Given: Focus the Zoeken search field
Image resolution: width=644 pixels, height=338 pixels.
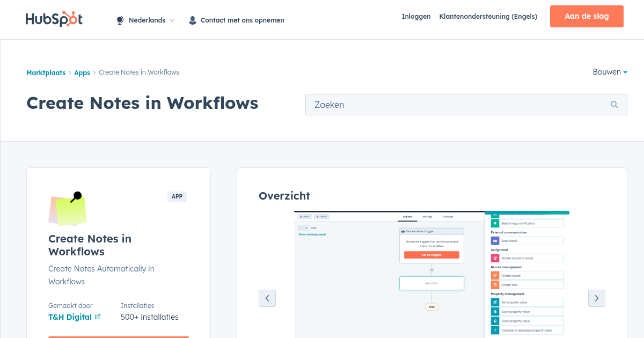Looking at the screenshot, I should pyautogui.click(x=466, y=105).
